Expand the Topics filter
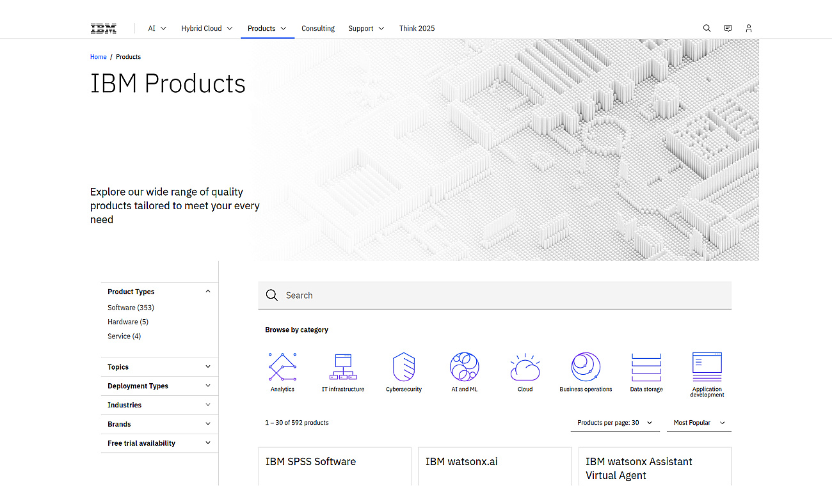 (x=159, y=367)
